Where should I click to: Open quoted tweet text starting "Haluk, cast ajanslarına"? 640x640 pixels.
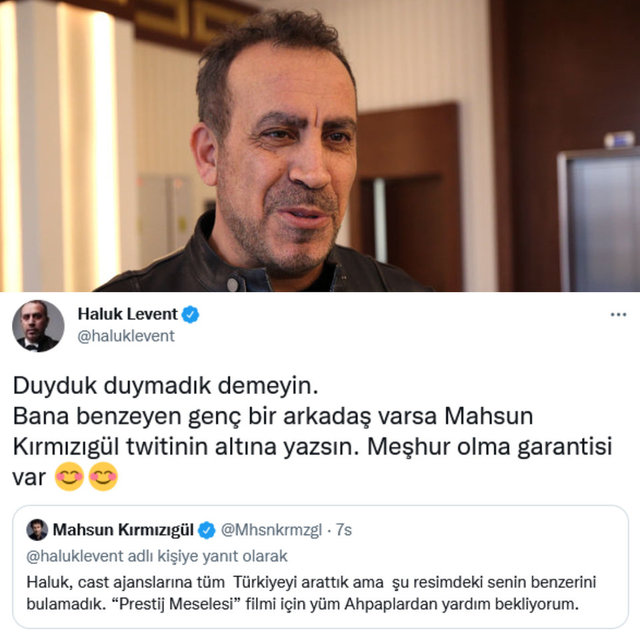click(311, 593)
